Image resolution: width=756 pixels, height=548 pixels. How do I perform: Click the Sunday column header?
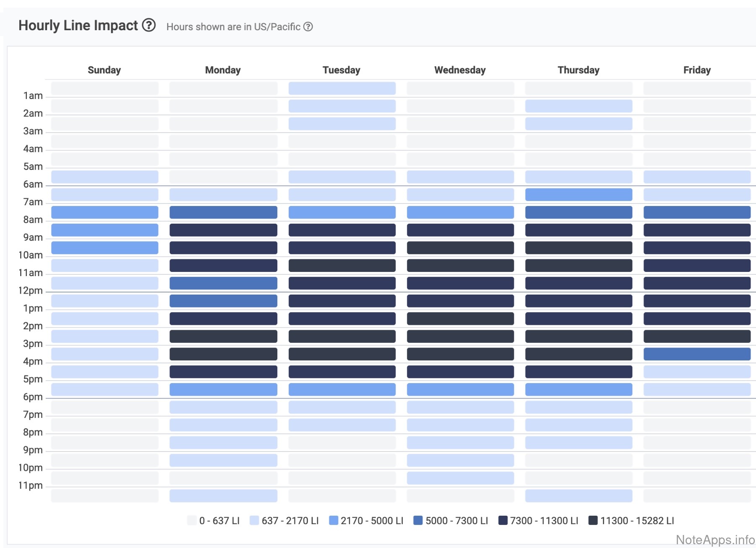(104, 70)
